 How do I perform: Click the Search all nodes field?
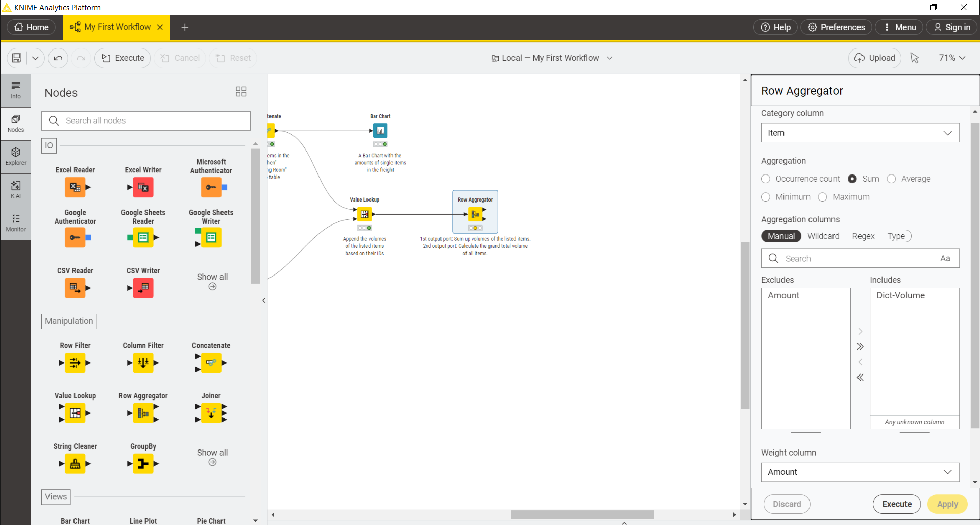coord(146,120)
